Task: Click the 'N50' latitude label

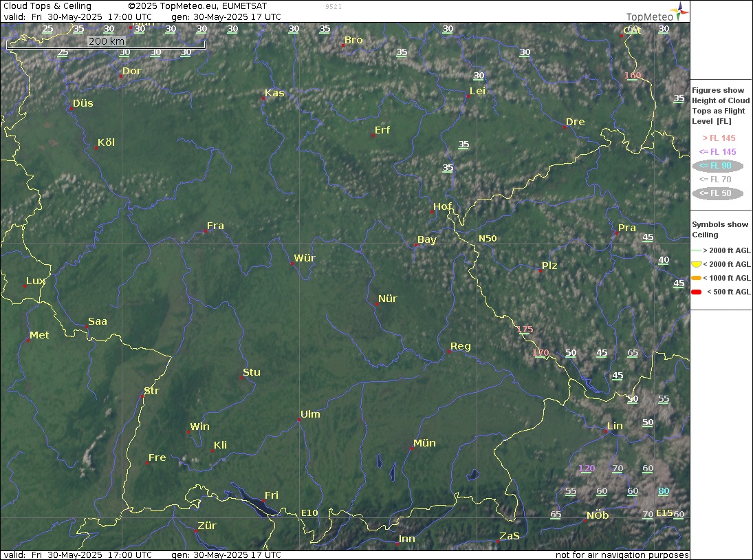Action: point(488,239)
